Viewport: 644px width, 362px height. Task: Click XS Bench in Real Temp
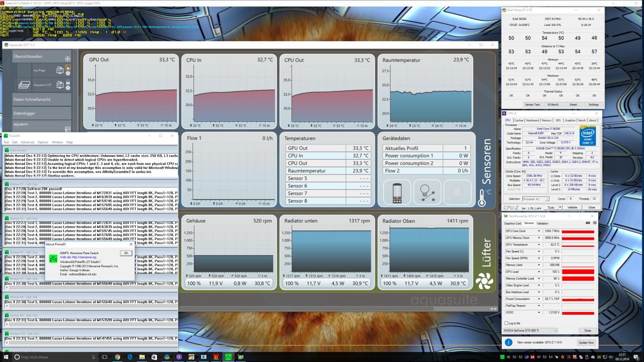(552, 105)
